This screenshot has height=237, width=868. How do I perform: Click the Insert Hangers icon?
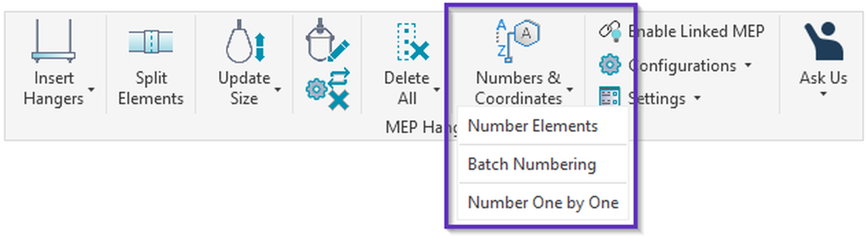[x=53, y=42]
